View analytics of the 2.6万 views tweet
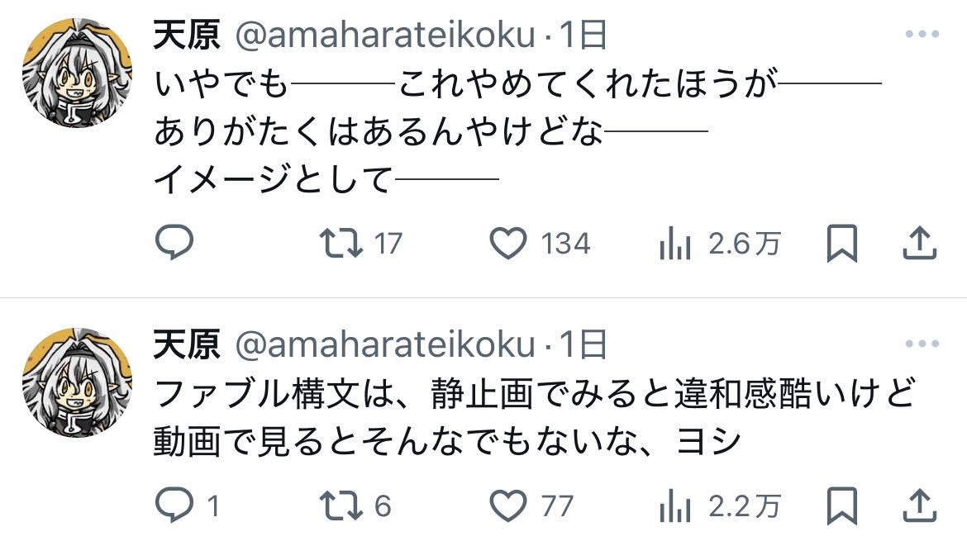The height and width of the screenshot is (560, 967). (x=675, y=244)
